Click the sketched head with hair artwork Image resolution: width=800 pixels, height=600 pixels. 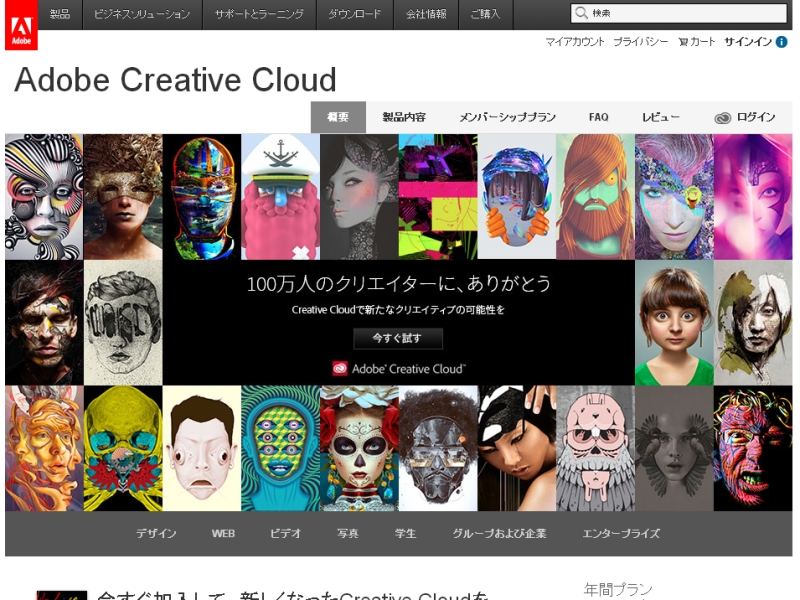pyautogui.click(x=123, y=323)
